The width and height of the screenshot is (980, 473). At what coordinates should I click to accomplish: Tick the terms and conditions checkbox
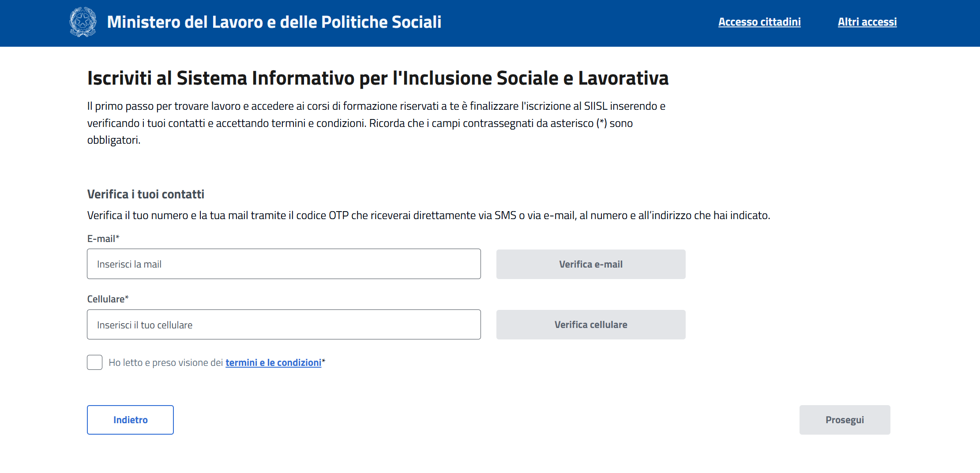(x=94, y=362)
